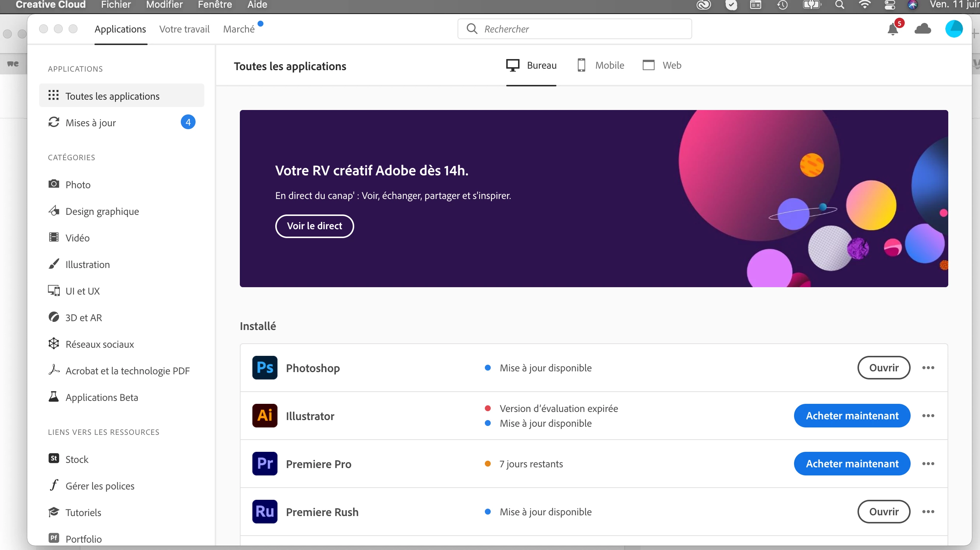Image resolution: width=980 pixels, height=550 pixels.
Task: Open the notifications bell icon
Action: coord(893,29)
